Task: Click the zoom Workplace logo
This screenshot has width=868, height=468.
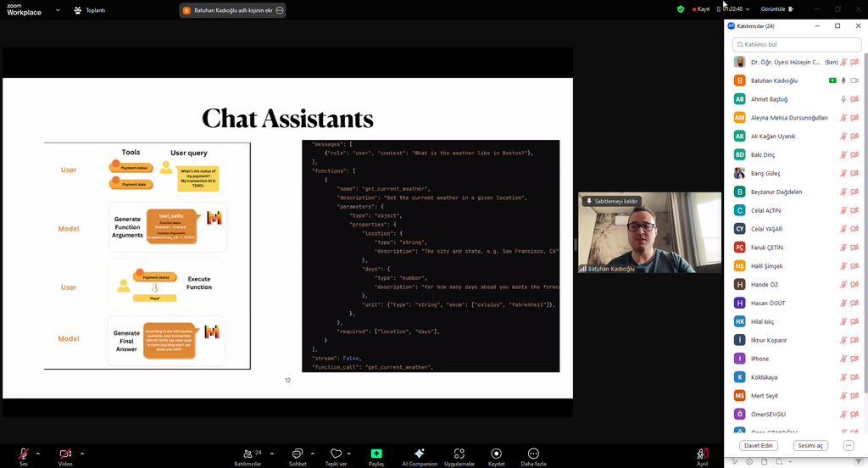Action: 24,9
